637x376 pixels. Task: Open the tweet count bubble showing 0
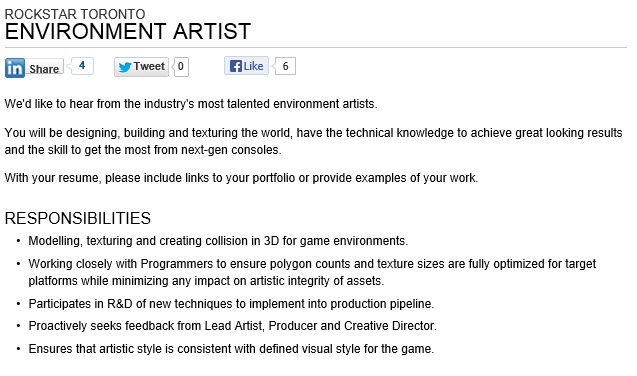[180, 67]
